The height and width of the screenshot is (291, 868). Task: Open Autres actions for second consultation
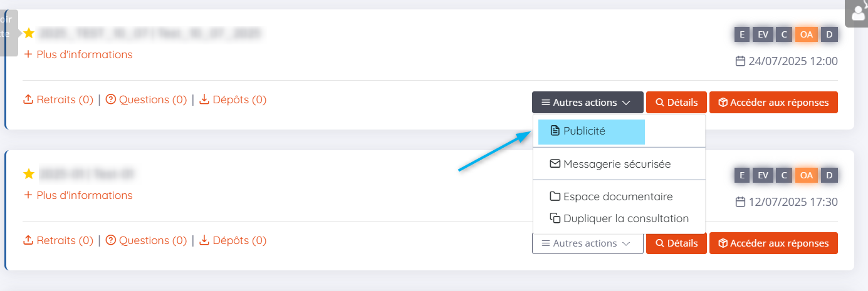pos(587,243)
